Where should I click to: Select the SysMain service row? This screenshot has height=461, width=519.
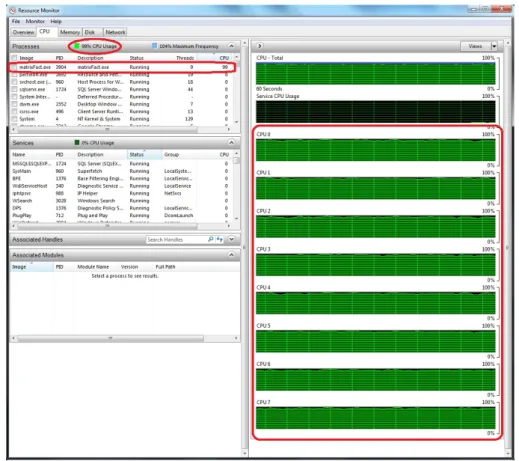(122, 171)
